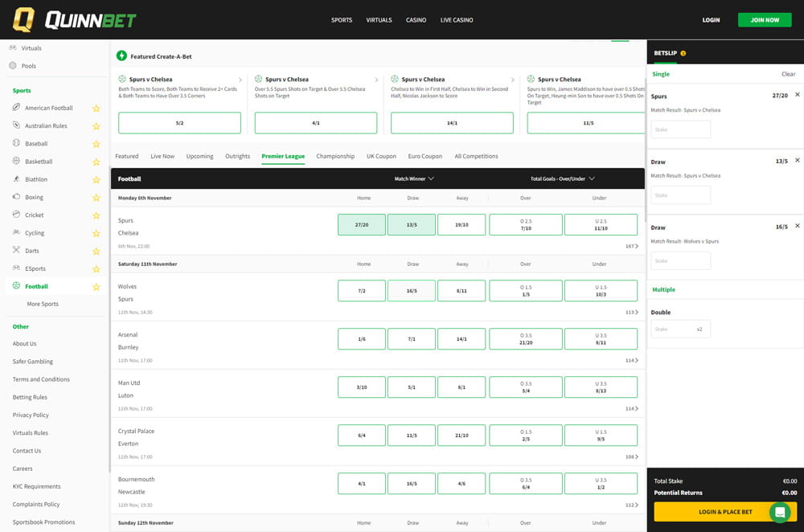Expand more markets for Arsenal v Burnley
The width and height of the screenshot is (804, 532).
[632, 360]
